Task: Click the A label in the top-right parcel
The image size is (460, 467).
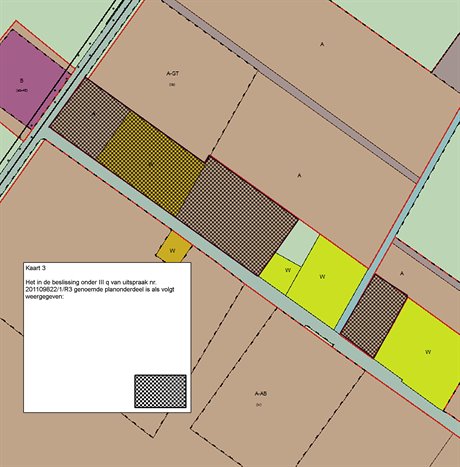Action: [322, 44]
